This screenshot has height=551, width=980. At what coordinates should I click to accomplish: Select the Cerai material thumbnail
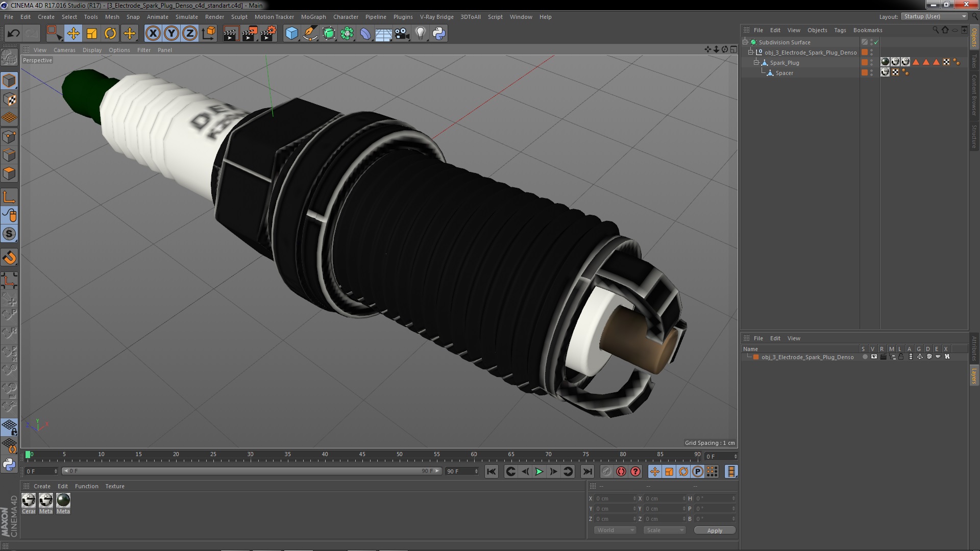[x=29, y=503]
